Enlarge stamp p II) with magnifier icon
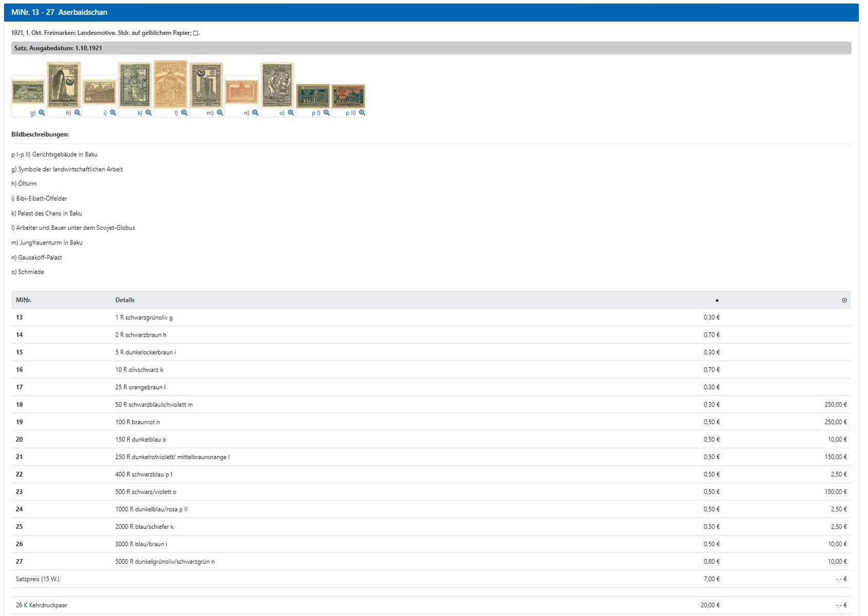Screen dimensions: 868x616 pyautogui.click(x=362, y=113)
